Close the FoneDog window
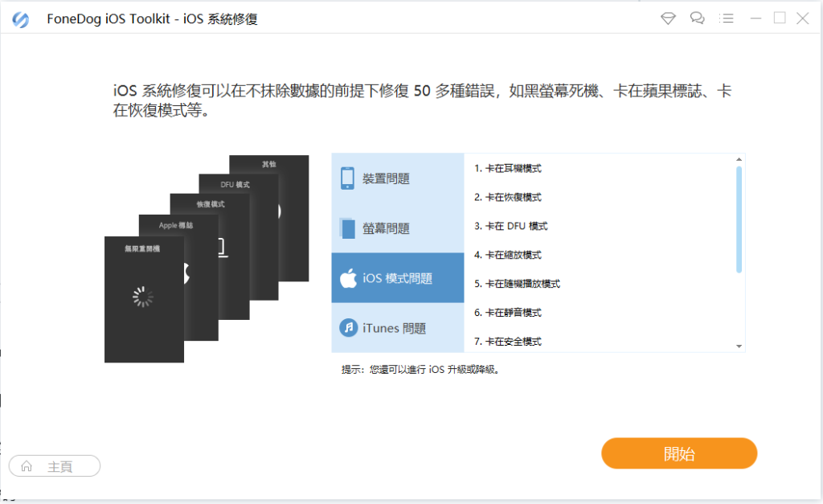This screenshot has width=823, height=504. [x=803, y=18]
